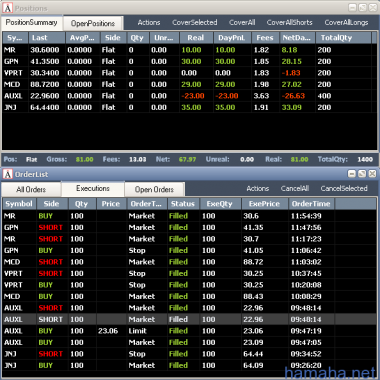Click the OrderList window app icon
The width and height of the screenshot is (380, 380).
8,174
